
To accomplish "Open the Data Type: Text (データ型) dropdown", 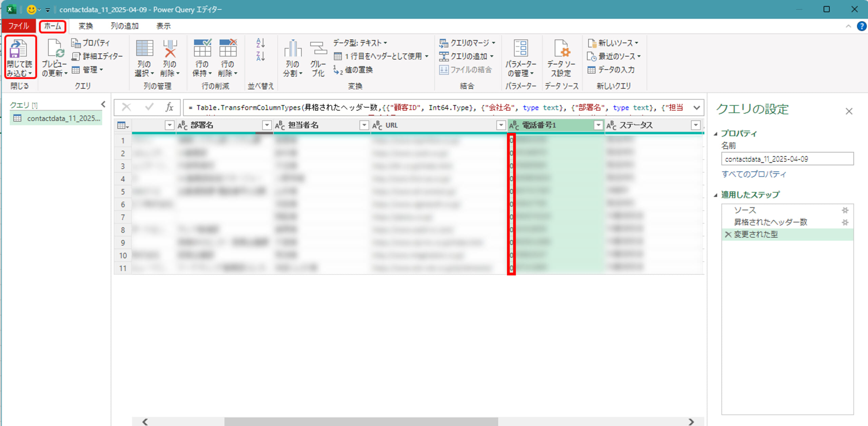I will 360,43.
